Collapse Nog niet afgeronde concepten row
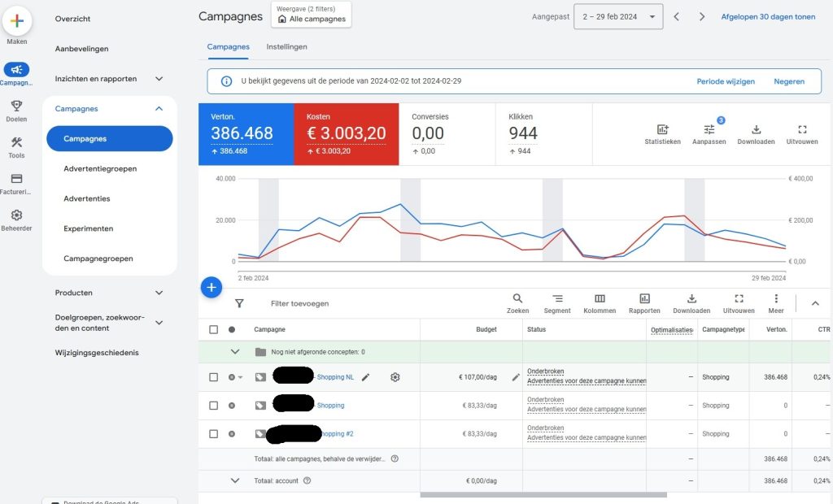 (x=235, y=351)
